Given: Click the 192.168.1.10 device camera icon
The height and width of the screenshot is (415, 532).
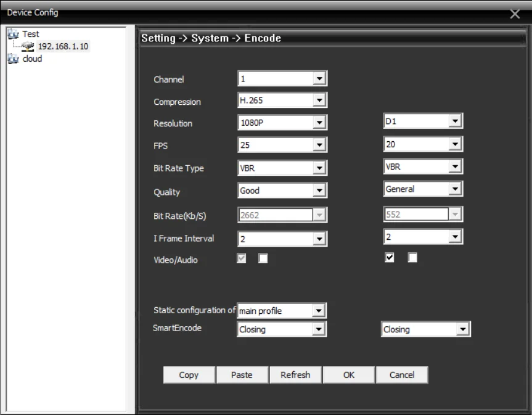Looking at the screenshot, I should click(x=28, y=47).
